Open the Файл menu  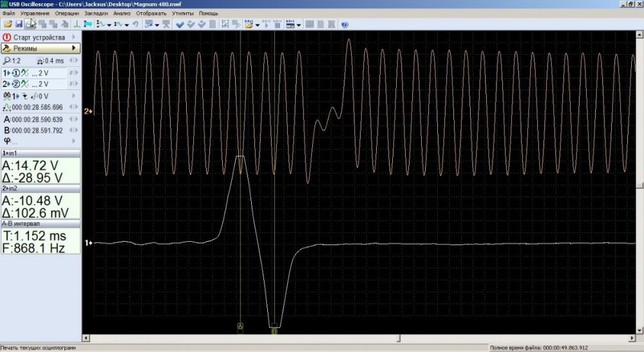(9, 13)
